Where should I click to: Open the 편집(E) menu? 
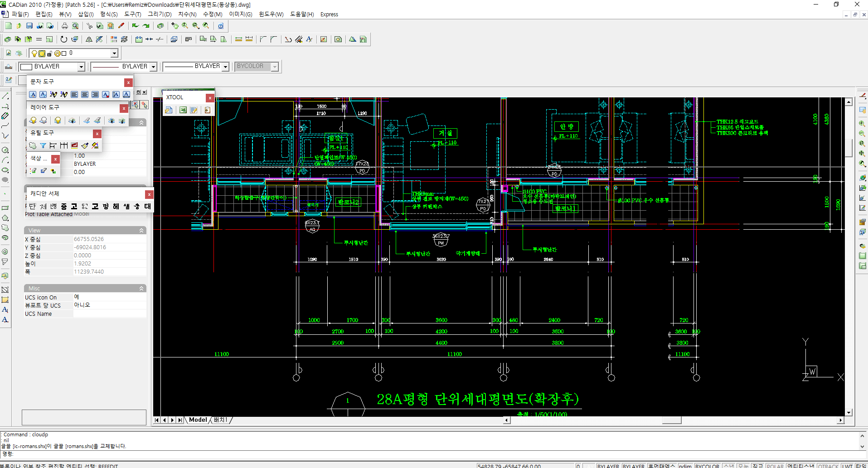click(x=44, y=14)
